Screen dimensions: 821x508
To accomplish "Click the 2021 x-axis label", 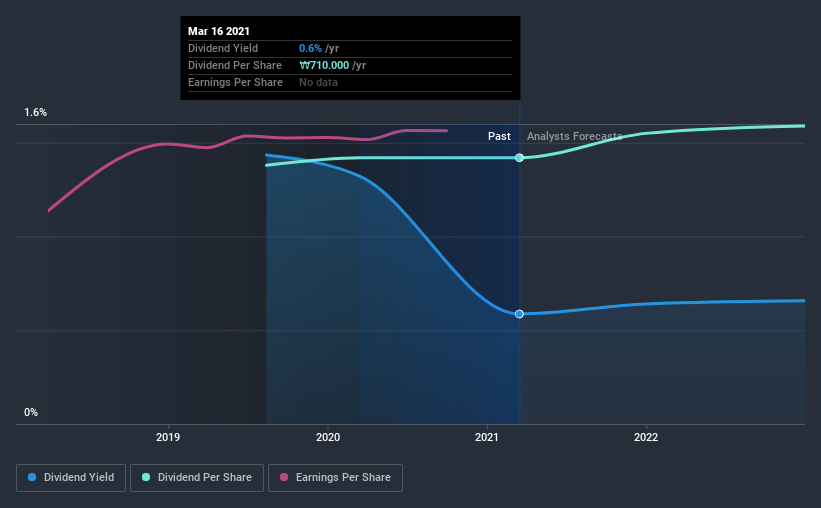I will (487, 437).
